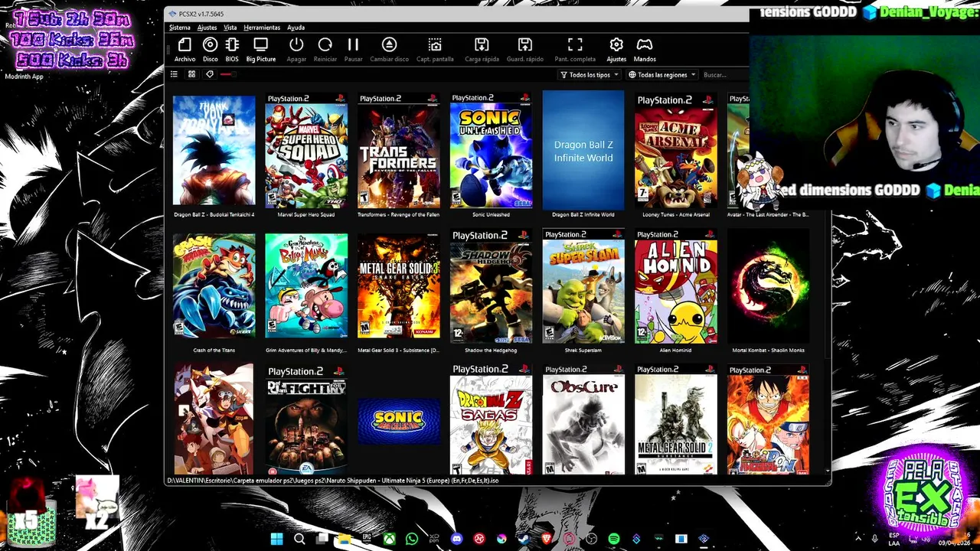Open Brave browser from taskbar
Image resolution: width=980 pixels, height=551 pixels.
547,540
